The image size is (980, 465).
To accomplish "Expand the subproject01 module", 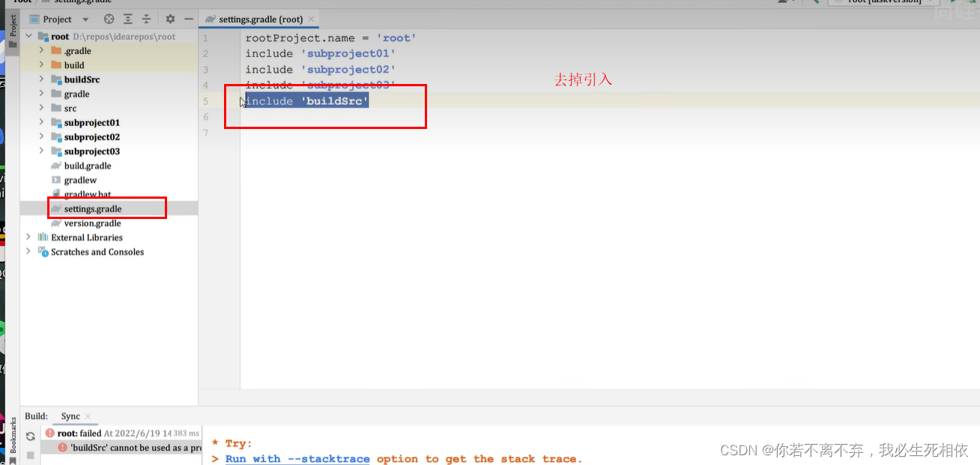I will [43, 122].
